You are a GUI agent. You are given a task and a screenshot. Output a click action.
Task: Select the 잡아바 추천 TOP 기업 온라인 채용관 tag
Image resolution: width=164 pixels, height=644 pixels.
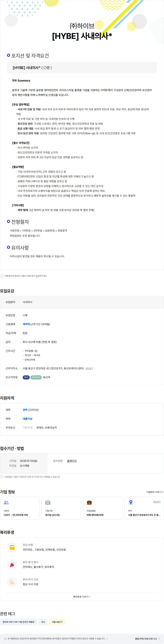(18, 622)
